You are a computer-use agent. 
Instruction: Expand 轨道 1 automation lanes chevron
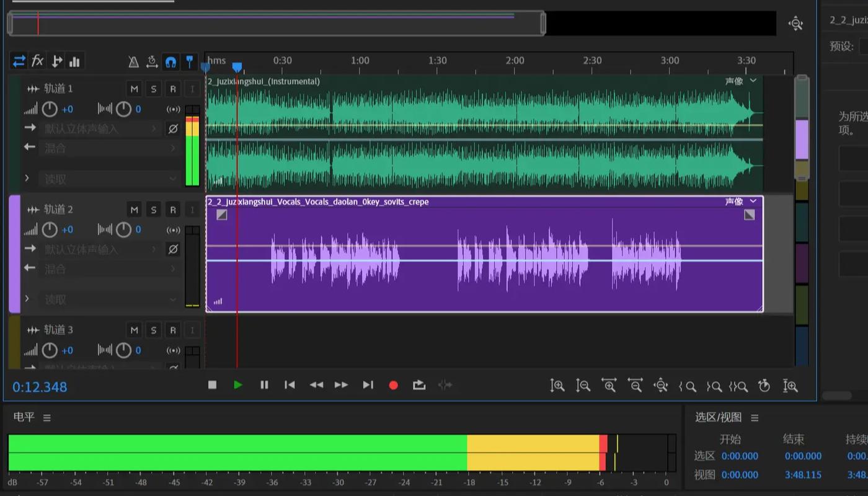(27, 178)
